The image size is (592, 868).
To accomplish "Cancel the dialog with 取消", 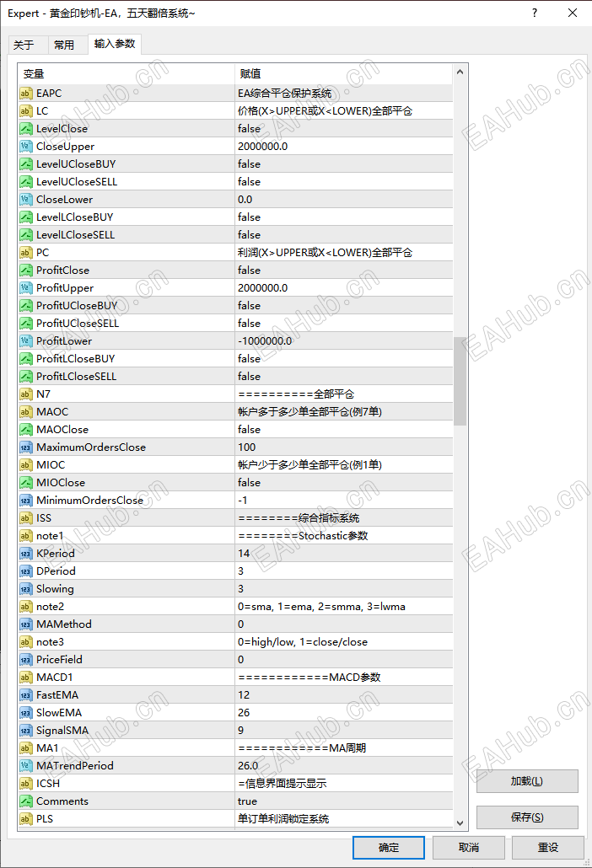I will point(469,848).
